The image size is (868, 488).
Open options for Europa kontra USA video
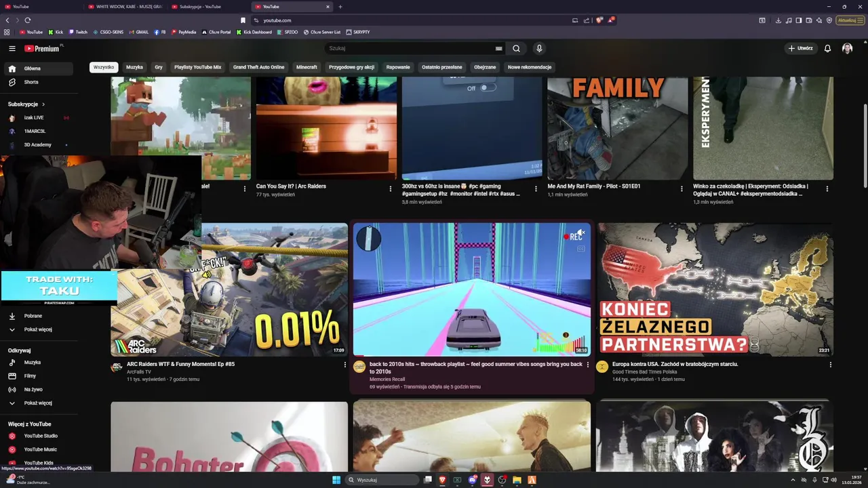coord(831,365)
